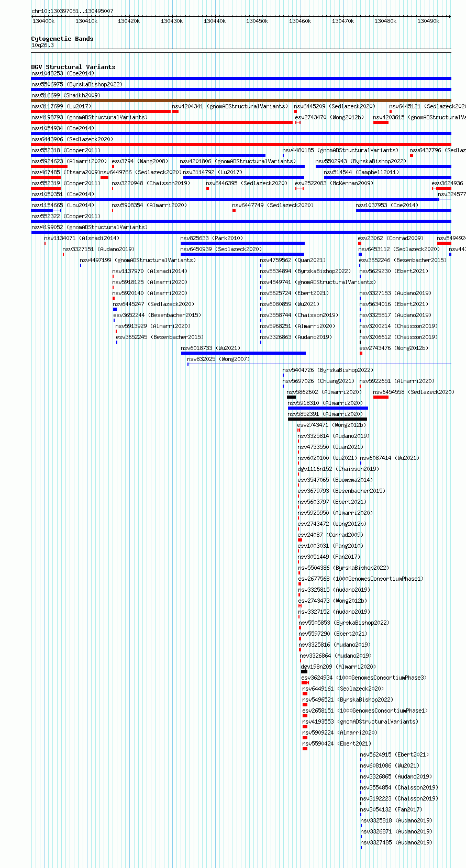This screenshot has width=466, height=868.
Task: Click the nsv4198793 gnomAD variant label
Action: pyautogui.click(x=90, y=117)
